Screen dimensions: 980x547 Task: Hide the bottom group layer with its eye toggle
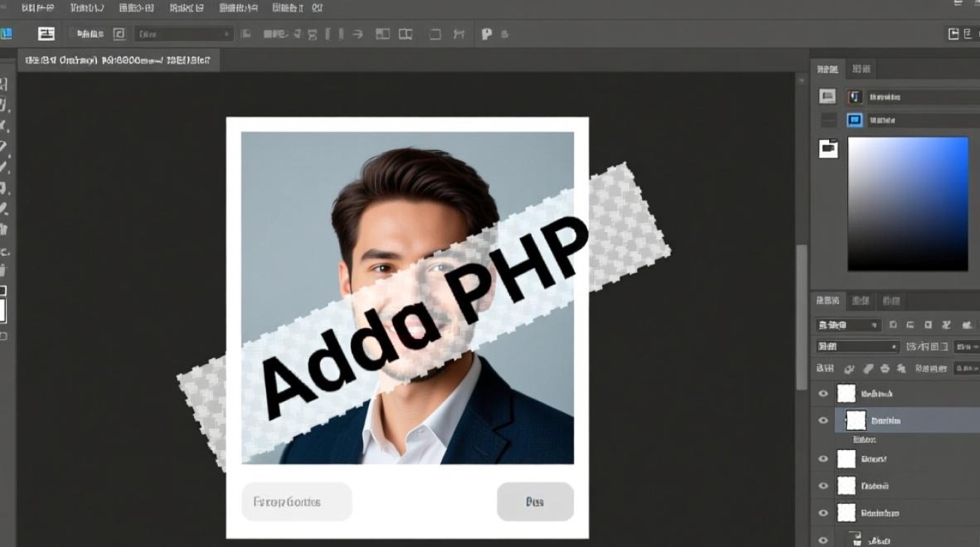pos(823,538)
